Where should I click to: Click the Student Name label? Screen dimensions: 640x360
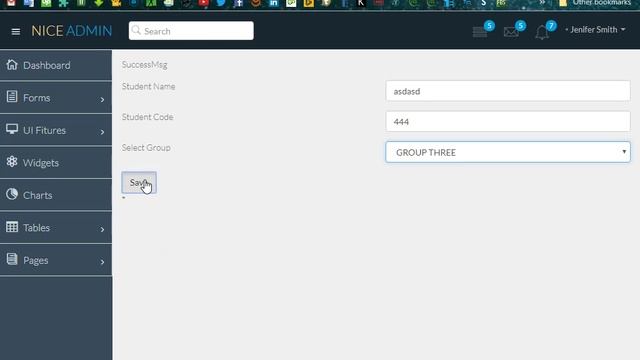point(149,86)
